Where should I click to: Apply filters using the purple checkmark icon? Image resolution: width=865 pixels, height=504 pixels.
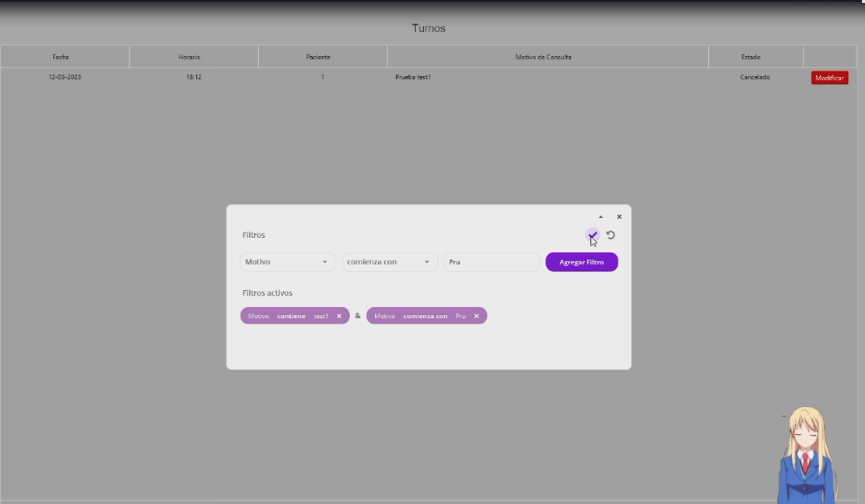pos(592,234)
